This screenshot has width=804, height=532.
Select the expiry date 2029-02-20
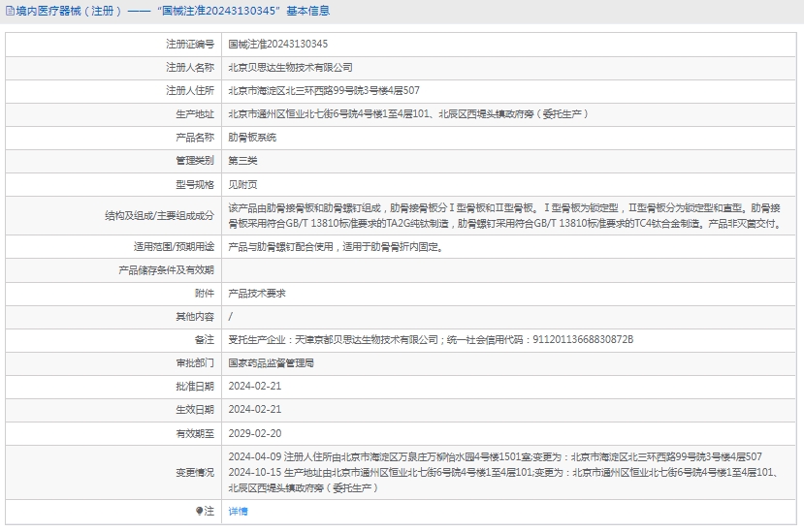tap(254, 433)
